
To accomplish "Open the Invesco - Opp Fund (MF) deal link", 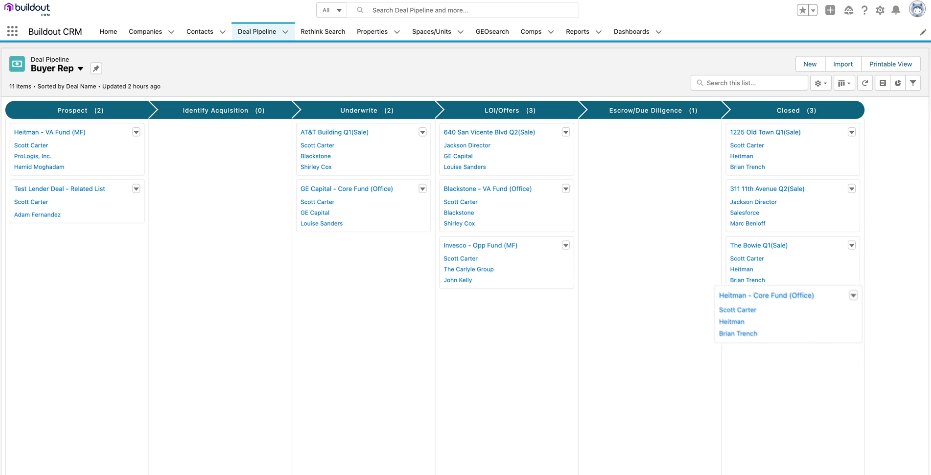I will click(481, 245).
